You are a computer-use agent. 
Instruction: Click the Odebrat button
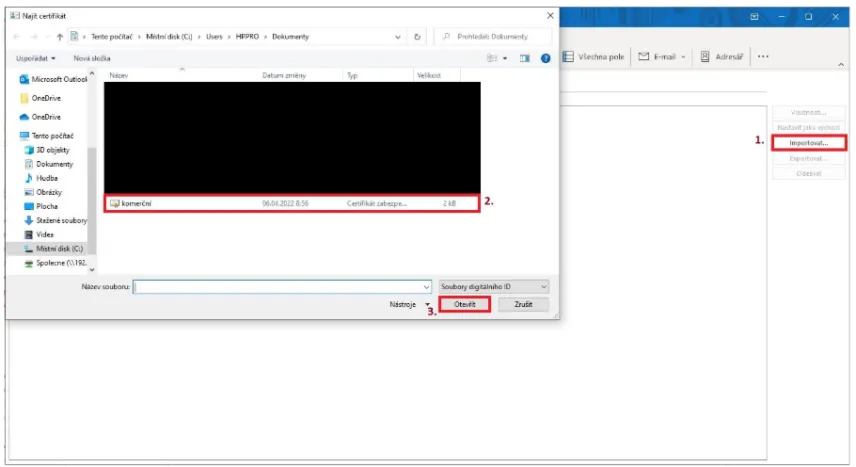[809, 174]
